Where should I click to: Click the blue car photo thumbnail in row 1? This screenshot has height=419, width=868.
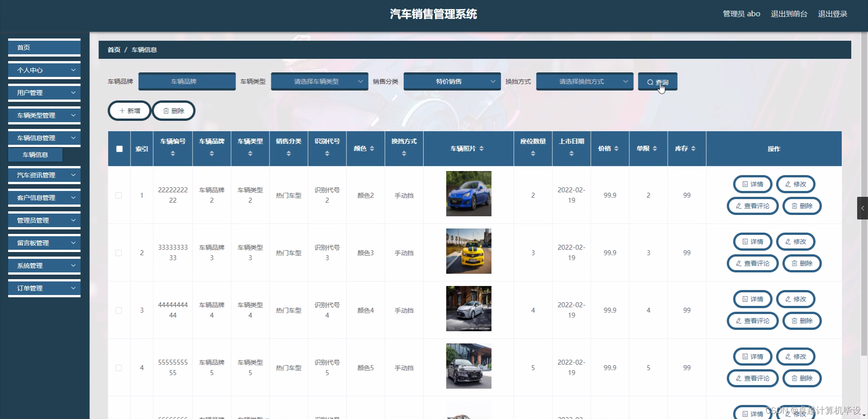(x=468, y=193)
